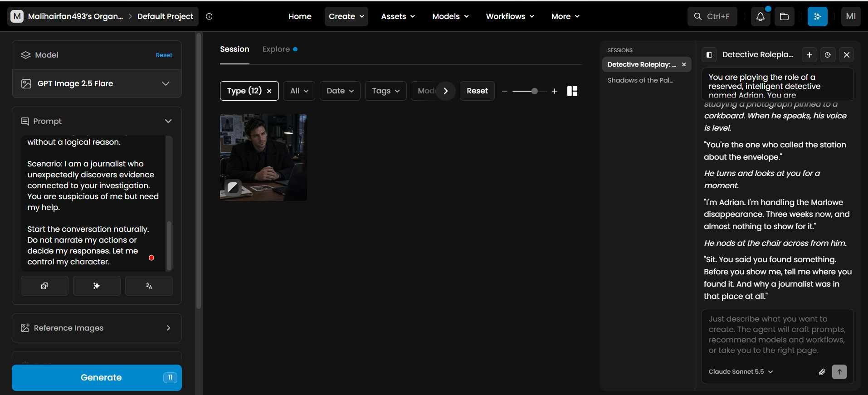Open the MI user avatar menu
This screenshot has height=395, width=868.
click(851, 17)
